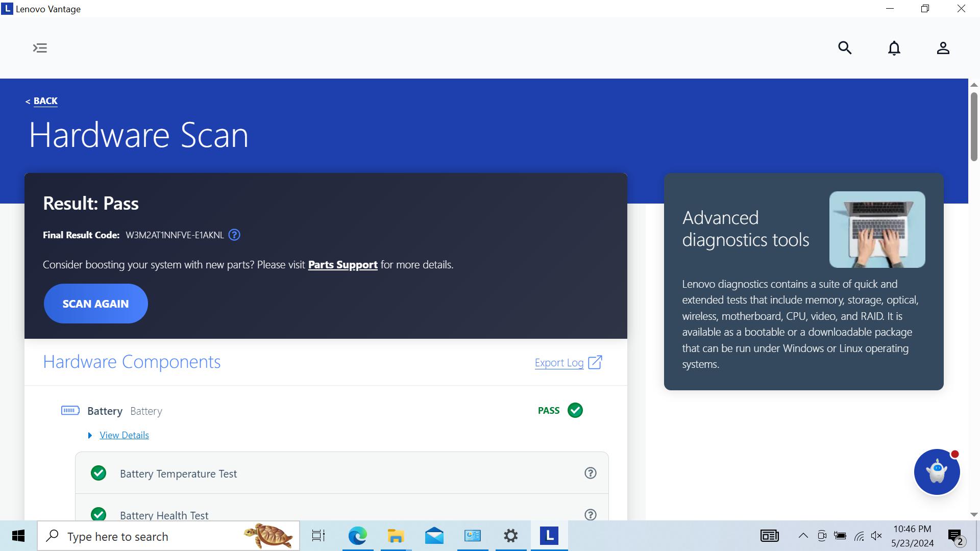Click the View Details link under Battery
Viewport: 980px width, 551px height.
click(x=124, y=435)
